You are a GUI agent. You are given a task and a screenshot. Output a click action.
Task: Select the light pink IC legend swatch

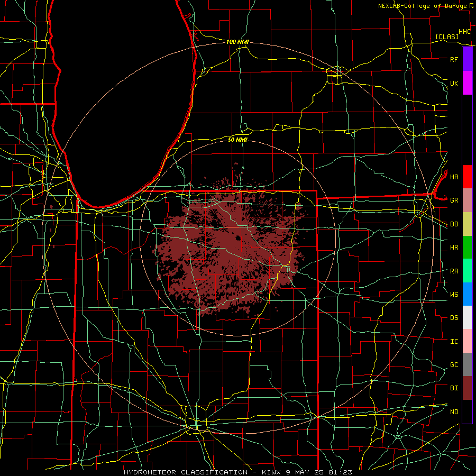point(467,341)
